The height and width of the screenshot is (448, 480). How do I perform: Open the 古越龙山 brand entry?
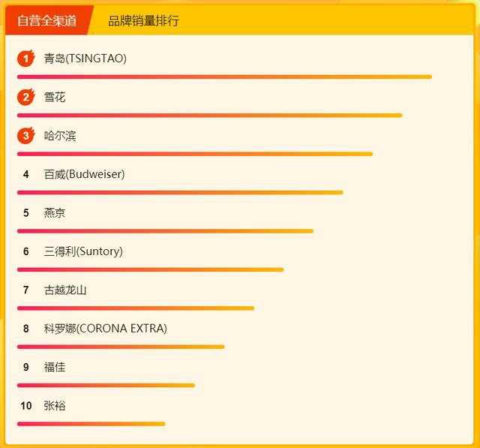pos(65,290)
